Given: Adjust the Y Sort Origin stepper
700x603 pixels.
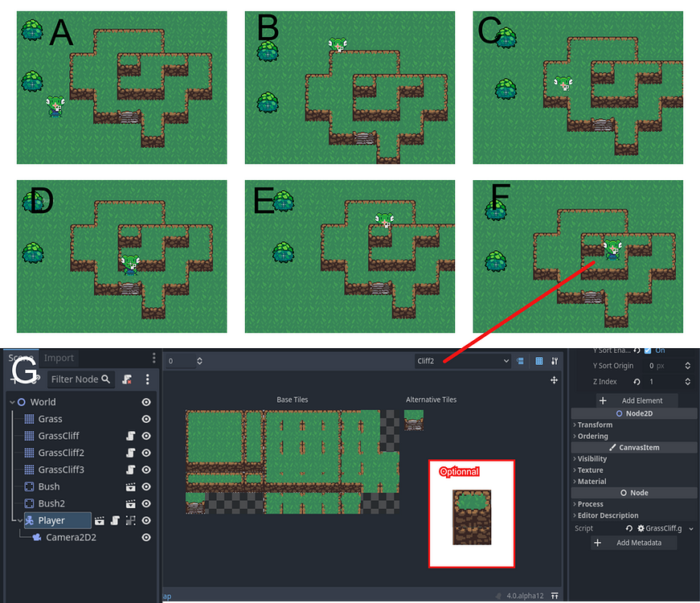Looking at the screenshot, I should pos(687,366).
